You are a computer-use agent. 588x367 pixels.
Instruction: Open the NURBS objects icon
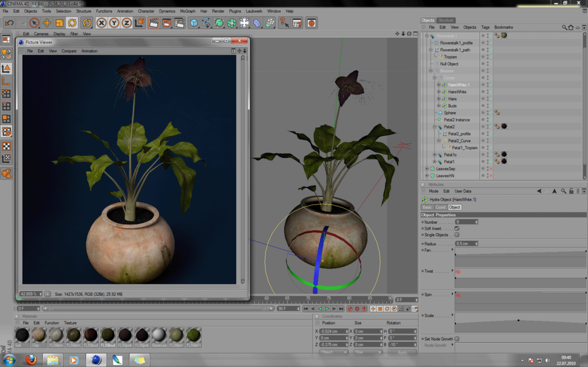219,23
